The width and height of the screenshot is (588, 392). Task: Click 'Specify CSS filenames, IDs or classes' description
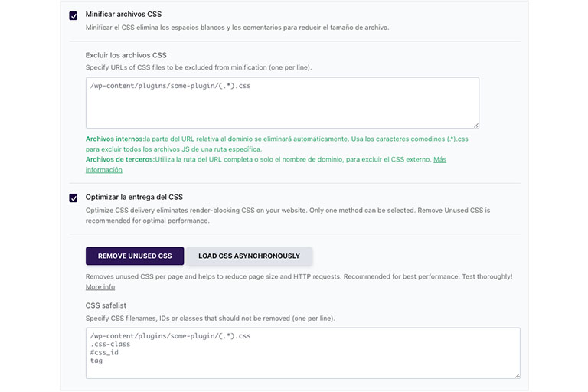tap(211, 318)
